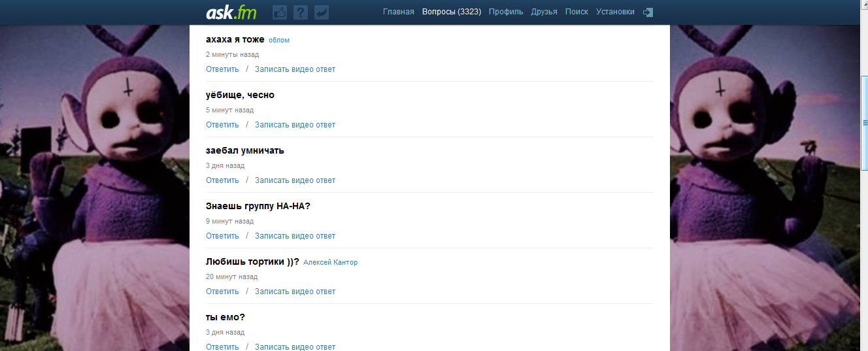
Task: Click the ask.fm logo
Action: click(x=231, y=12)
